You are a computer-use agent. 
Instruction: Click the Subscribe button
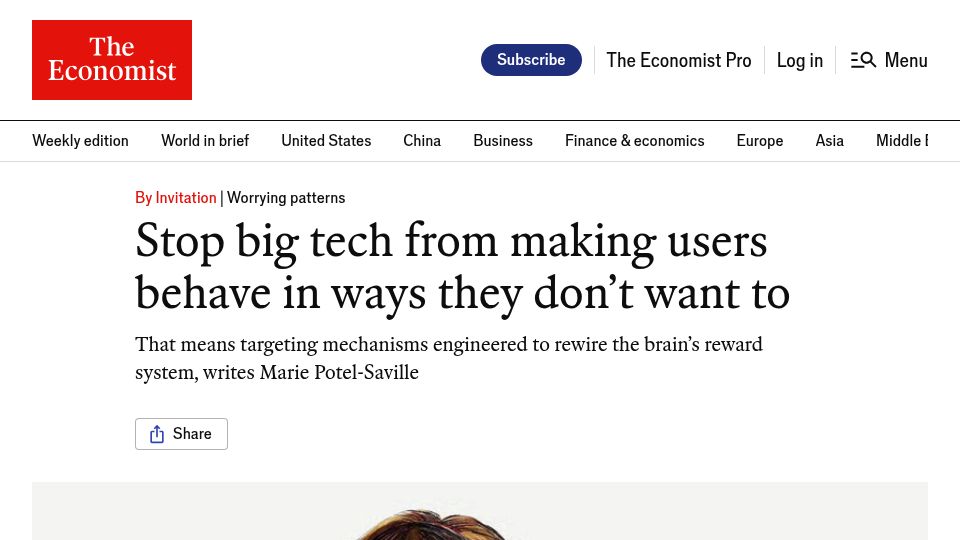531,60
